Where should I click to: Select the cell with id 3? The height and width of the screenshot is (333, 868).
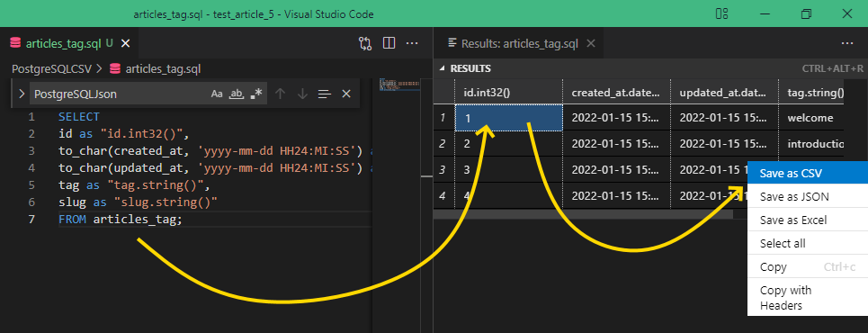coord(508,169)
